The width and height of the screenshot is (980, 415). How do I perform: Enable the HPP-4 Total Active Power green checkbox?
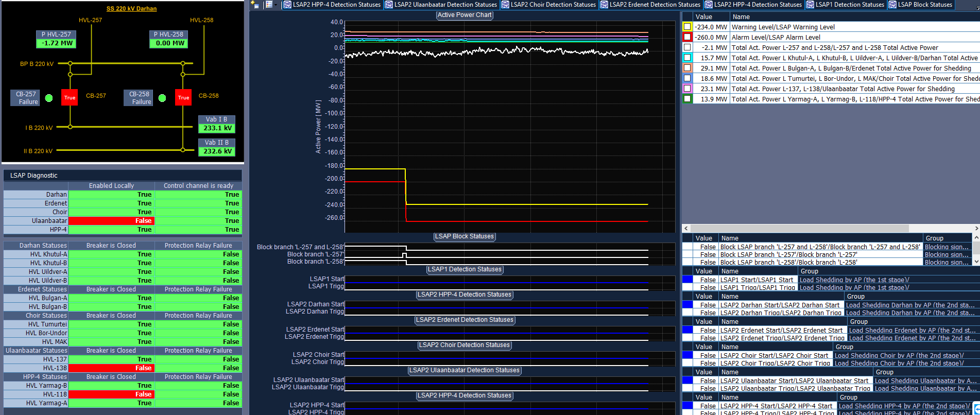coord(687,99)
